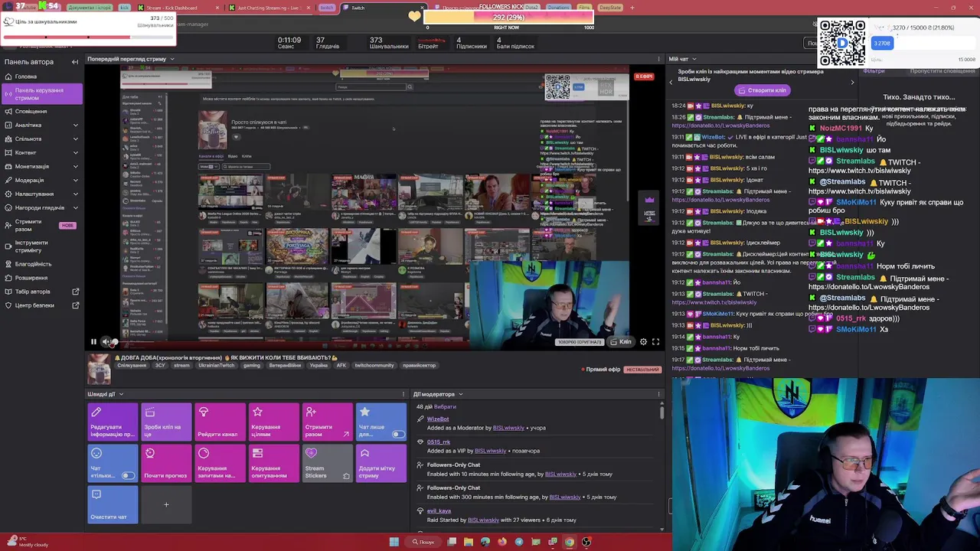
Task: Collapse the Панель автора sidebar arrow
Action: (x=75, y=62)
